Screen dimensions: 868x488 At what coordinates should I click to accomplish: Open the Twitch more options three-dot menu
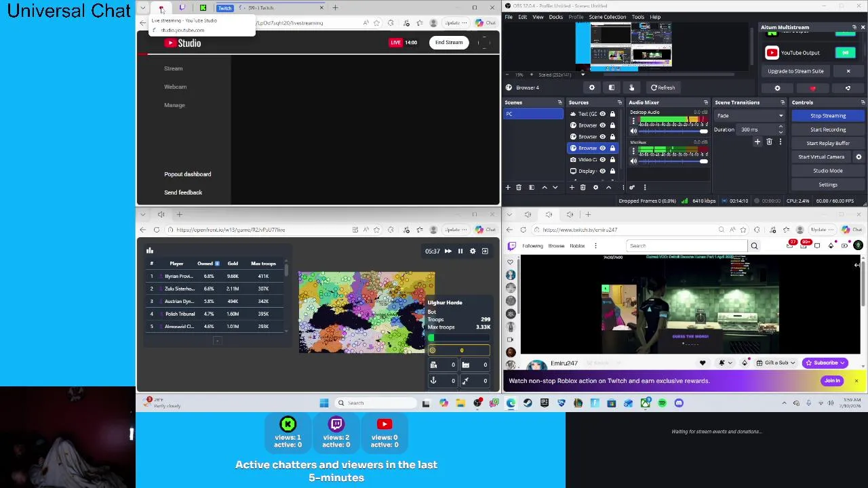point(595,246)
